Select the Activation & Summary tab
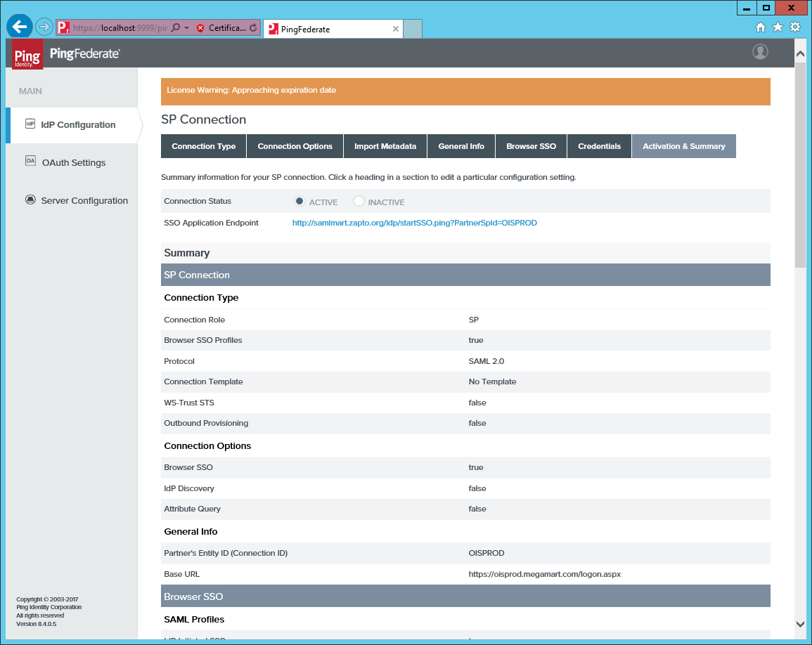This screenshot has width=812, height=645. [x=683, y=146]
